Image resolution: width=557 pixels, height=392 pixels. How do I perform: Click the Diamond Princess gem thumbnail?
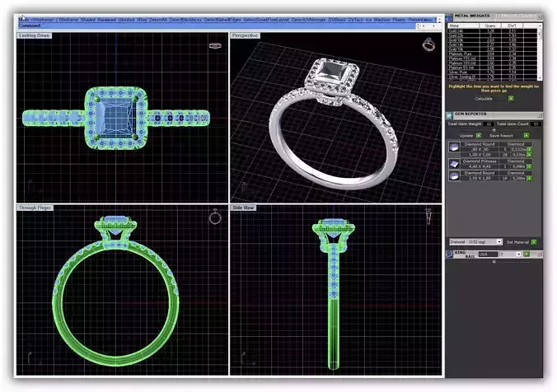454,164
